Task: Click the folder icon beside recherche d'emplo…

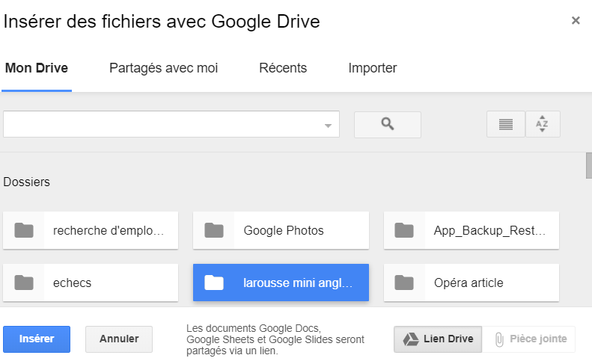Action: [24, 230]
